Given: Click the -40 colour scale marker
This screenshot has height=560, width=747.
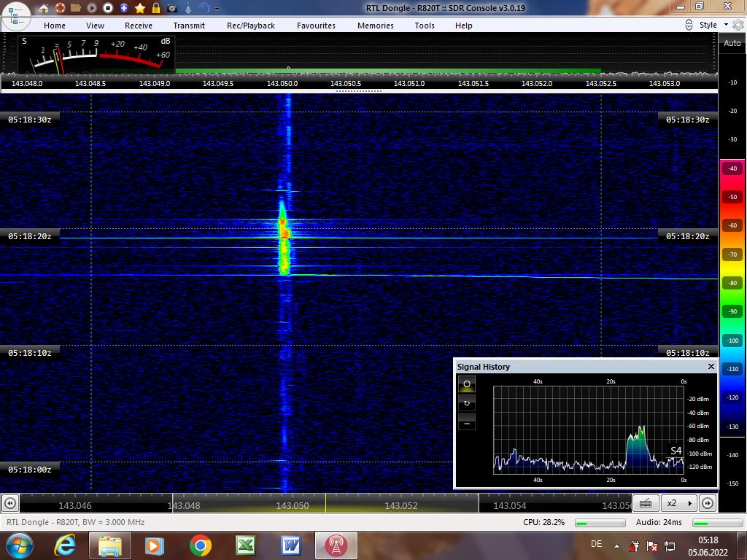Looking at the screenshot, I should (732, 168).
